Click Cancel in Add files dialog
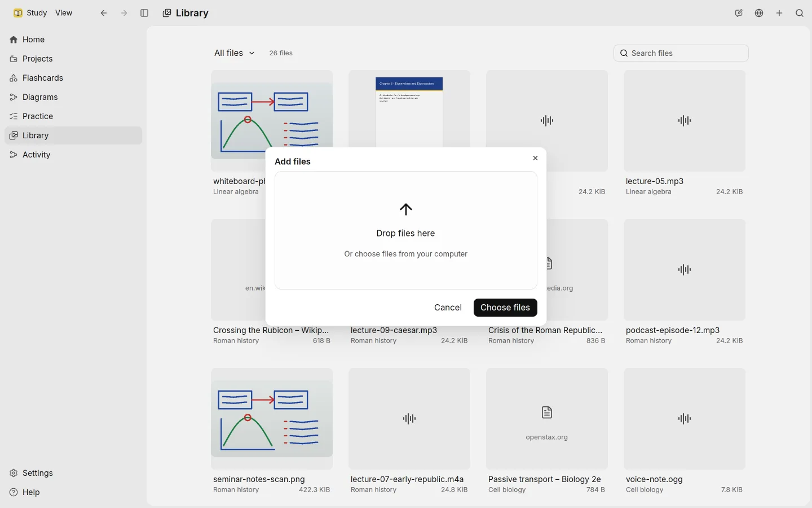Viewport: 812px width, 508px height. coord(448,308)
